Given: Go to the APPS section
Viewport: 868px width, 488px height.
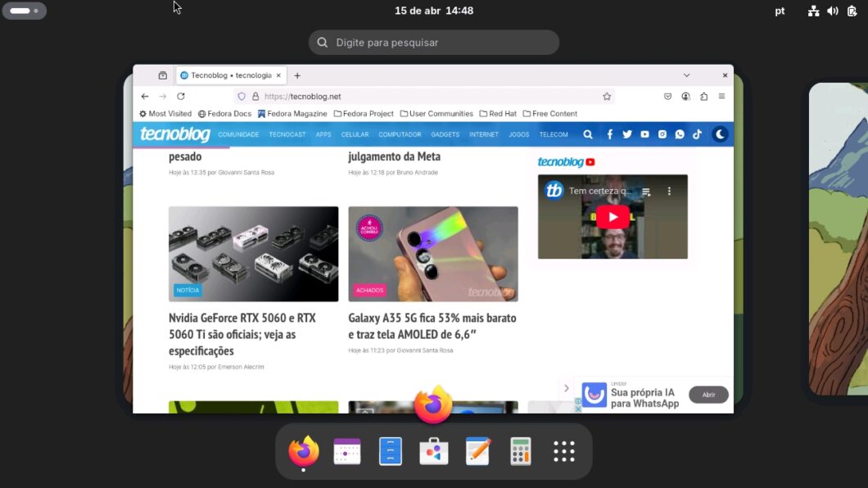Looking at the screenshot, I should [x=323, y=134].
